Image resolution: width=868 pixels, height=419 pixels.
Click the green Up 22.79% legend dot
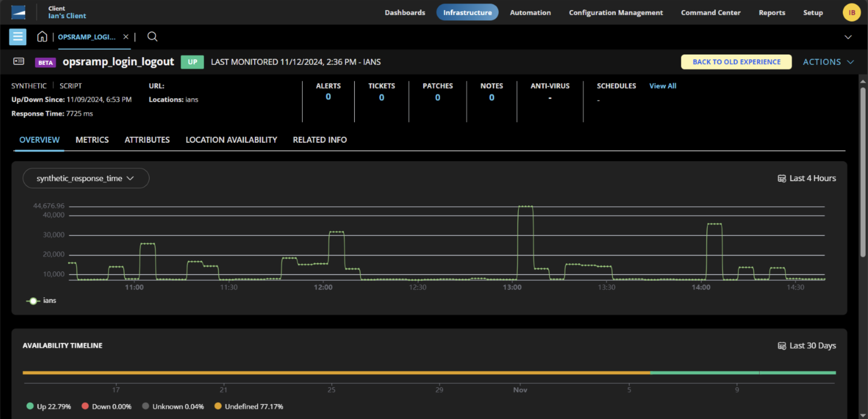tap(30, 406)
